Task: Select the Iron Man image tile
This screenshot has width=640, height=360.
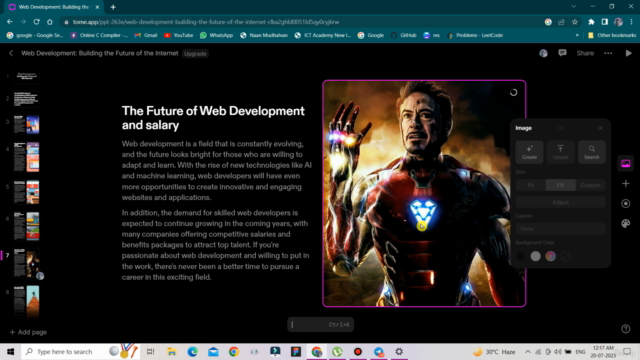Action: [x=424, y=193]
